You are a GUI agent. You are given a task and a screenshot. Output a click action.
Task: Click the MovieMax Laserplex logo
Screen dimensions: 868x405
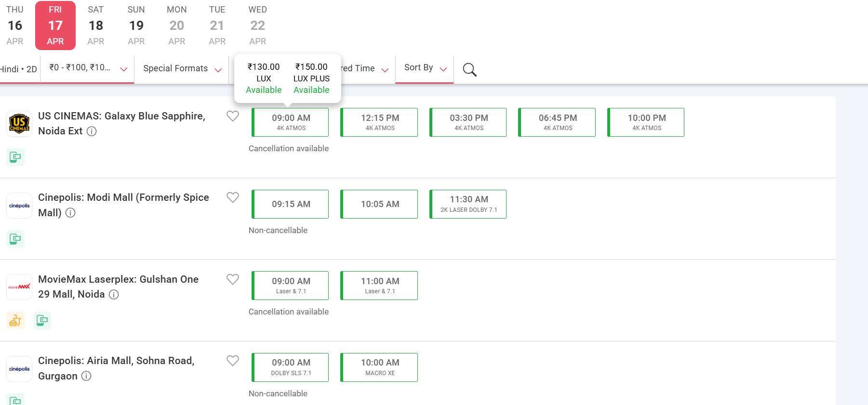(19, 287)
